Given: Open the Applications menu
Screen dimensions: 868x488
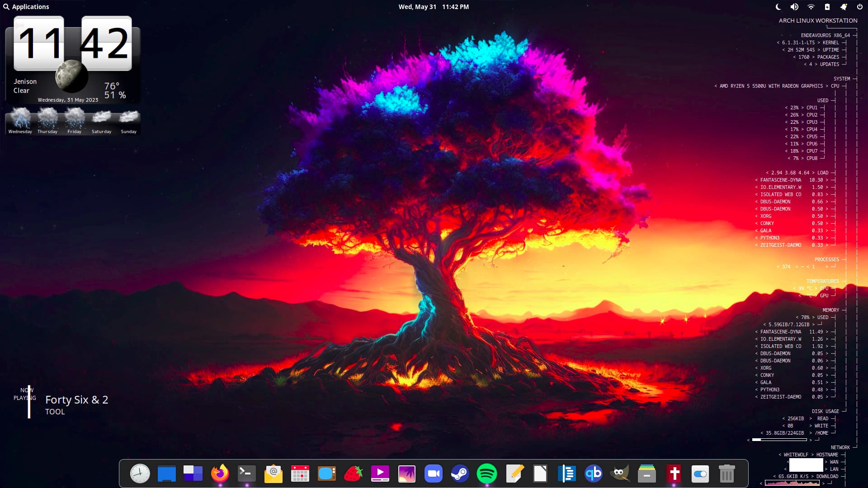Looking at the screenshot, I should pos(27,6).
